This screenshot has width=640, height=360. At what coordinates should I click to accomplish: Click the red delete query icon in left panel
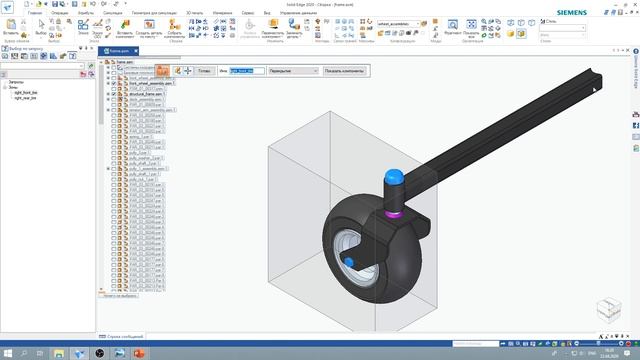(x=83, y=74)
